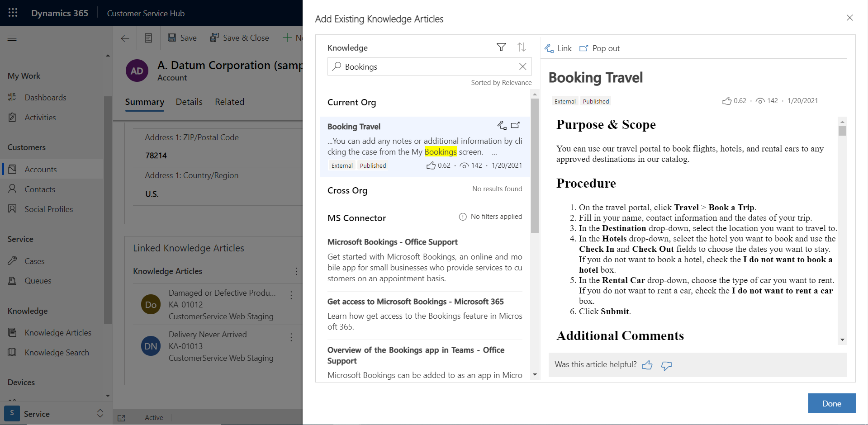Mark article helpful with thumbs up
Image resolution: width=868 pixels, height=425 pixels.
pyautogui.click(x=647, y=365)
